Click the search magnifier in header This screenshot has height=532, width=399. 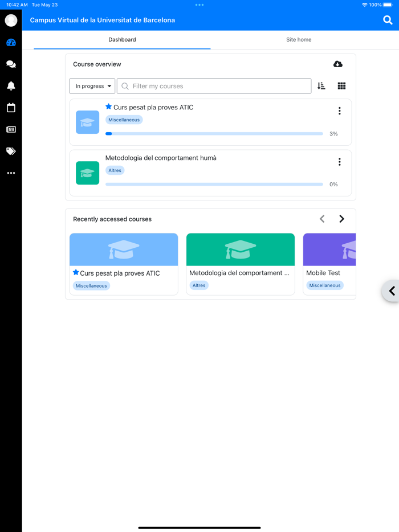click(x=388, y=20)
